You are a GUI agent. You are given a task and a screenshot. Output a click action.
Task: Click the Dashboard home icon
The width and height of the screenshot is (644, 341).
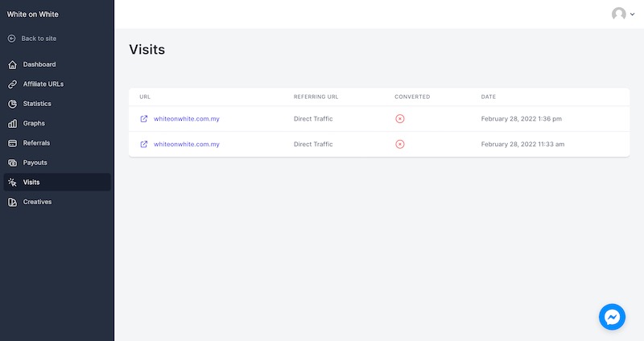pos(12,64)
